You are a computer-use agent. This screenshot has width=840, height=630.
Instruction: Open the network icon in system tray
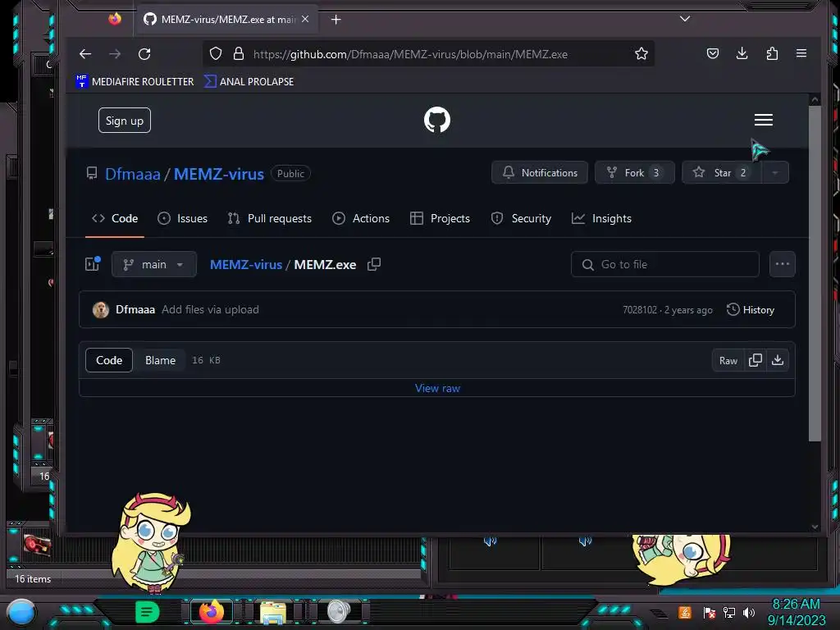click(x=728, y=612)
